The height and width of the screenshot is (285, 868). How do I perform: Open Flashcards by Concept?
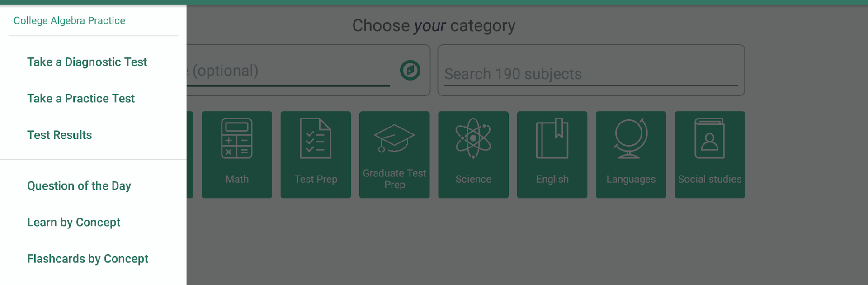pyautogui.click(x=88, y=259)
